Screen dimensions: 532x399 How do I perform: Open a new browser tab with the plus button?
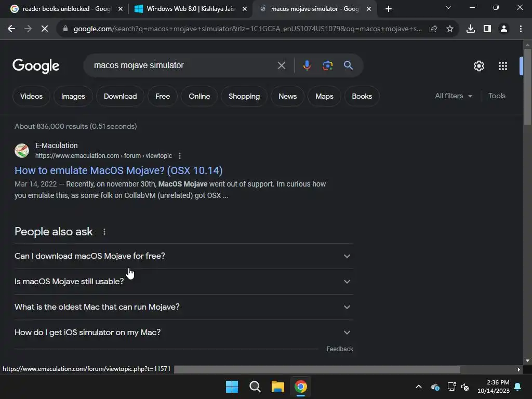click(389, 9)
